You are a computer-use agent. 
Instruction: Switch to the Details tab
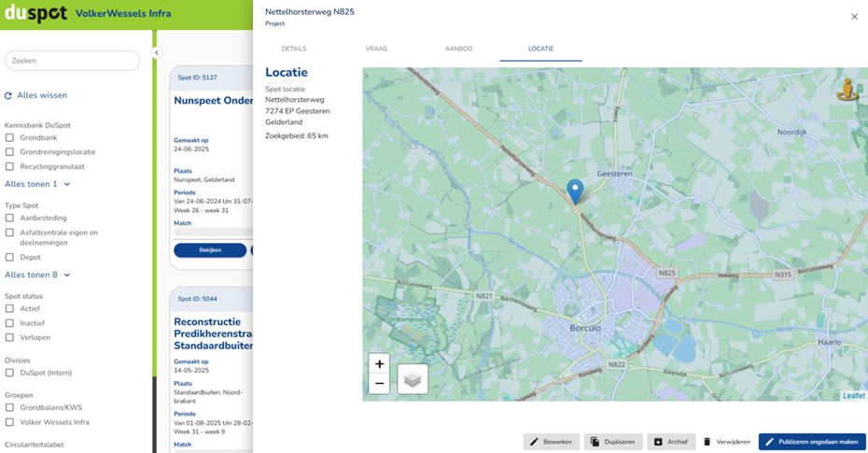[293, 49]
